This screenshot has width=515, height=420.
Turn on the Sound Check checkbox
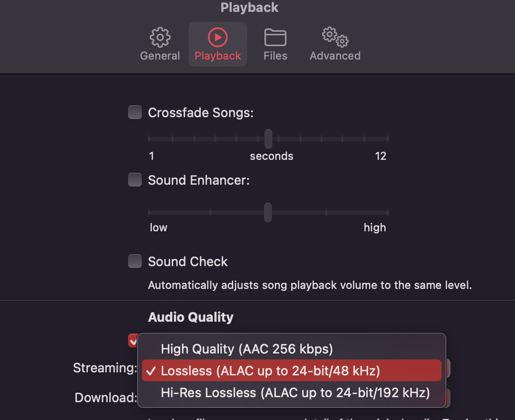coord(135,261)
